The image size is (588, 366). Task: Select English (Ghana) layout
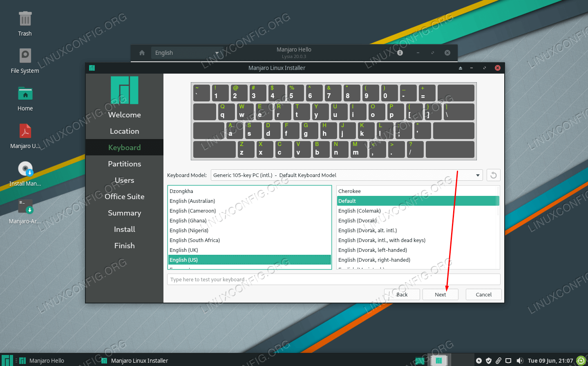(x=250, y=220)
